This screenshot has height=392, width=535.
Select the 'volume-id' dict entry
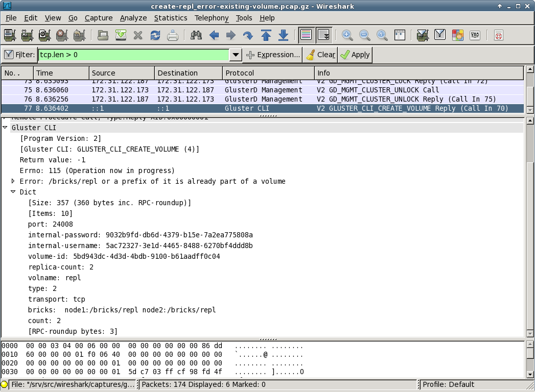(124, 256)
